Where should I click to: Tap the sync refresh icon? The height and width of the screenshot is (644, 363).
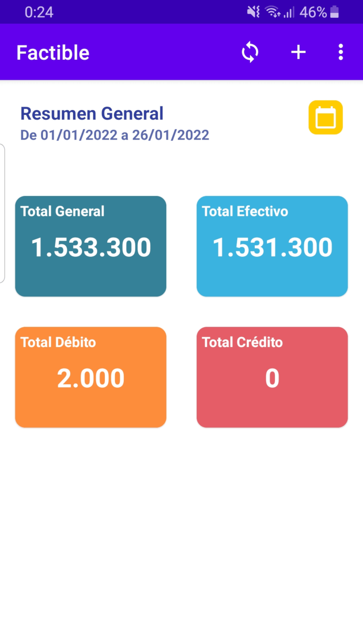point(250,52)
